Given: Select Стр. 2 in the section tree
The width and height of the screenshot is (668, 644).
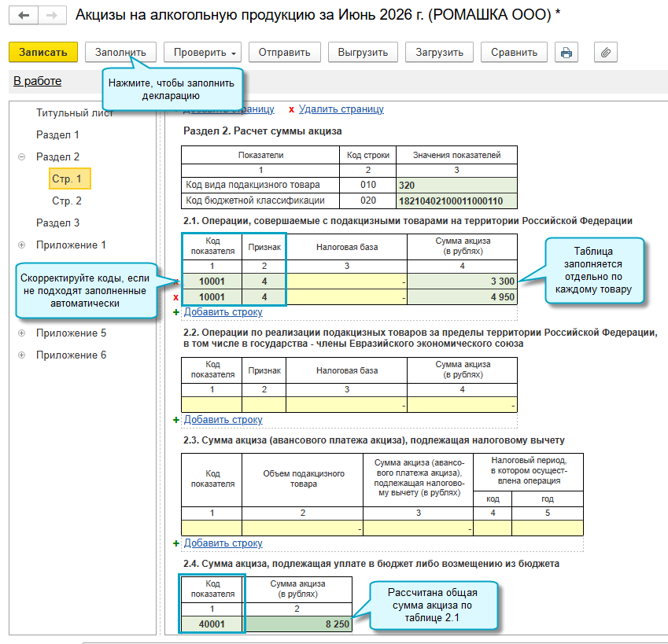Looking at the screenshot, I should tap(66, 201).
